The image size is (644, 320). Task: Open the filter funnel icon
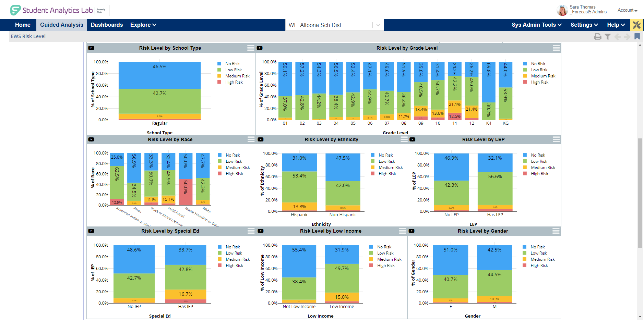(x=608, y=37)
